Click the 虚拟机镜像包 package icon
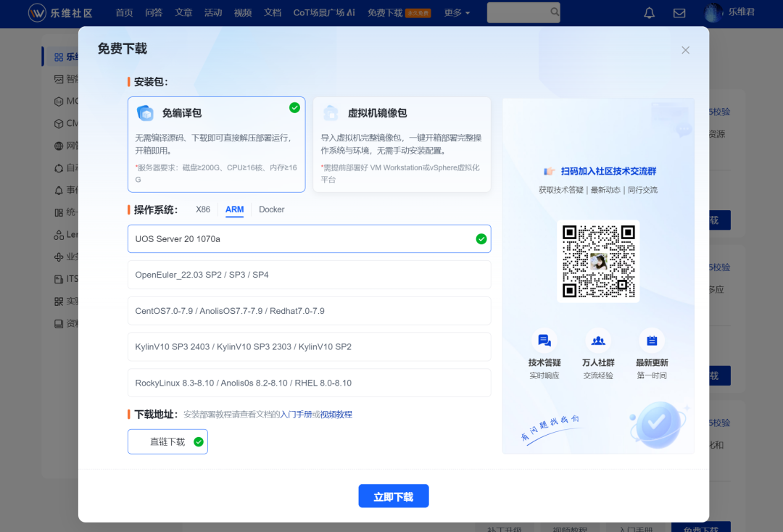Image resolution: width=783 pixels, height=532 pixels. pyautogui.click(x=331, y=113)
